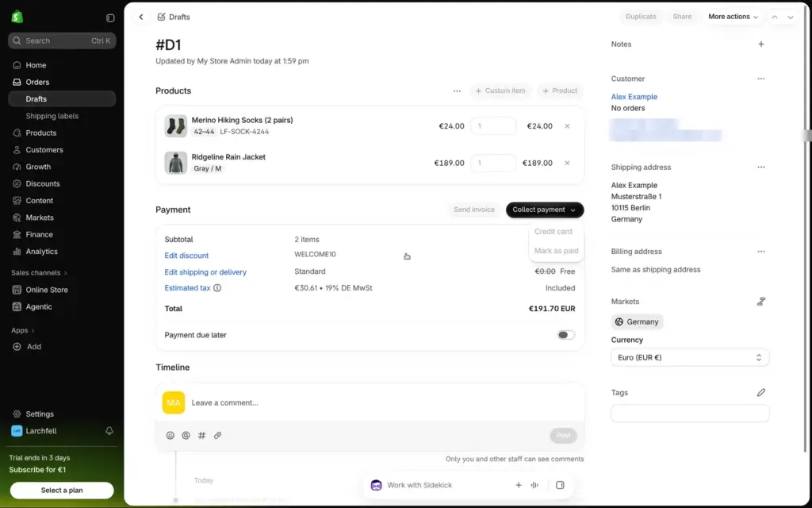Click the Content sidebar icon
Image resolution: width=812 pixels, height=508 pixels.
pos(17,201)
